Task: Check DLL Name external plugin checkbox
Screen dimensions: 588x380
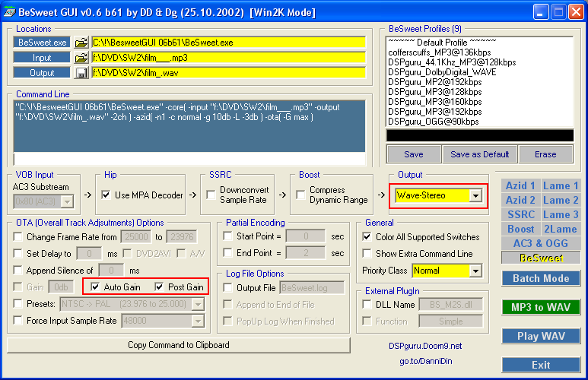Action: (367, 305)
